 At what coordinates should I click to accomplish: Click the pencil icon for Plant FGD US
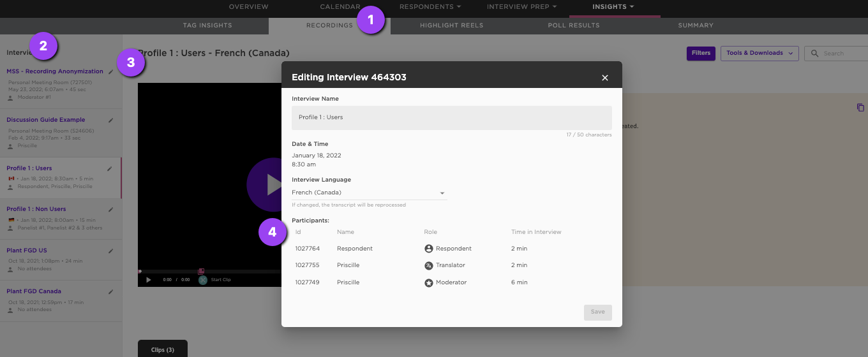tap(110, 251)
